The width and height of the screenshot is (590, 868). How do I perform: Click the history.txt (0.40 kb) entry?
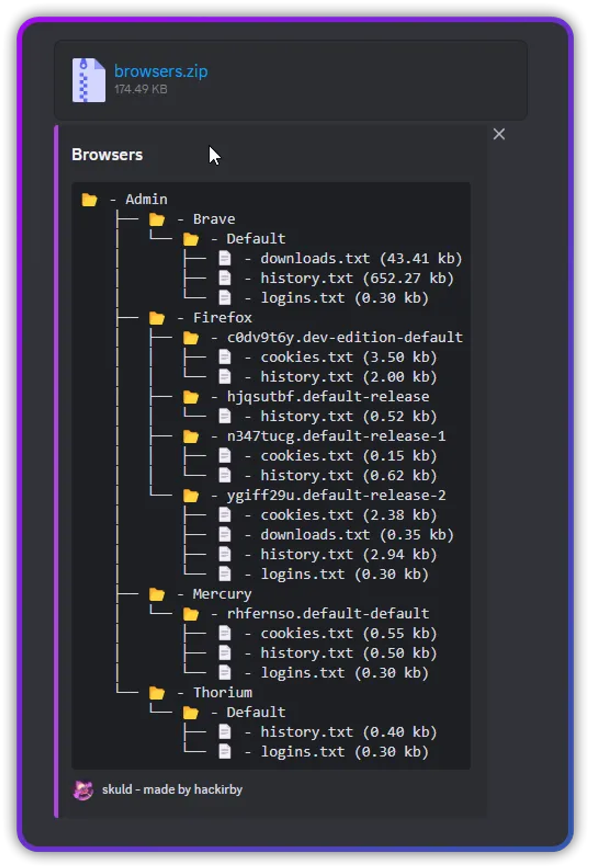click(348, 732)
